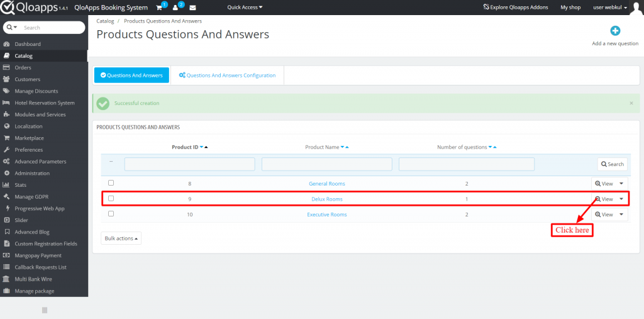Open Custom Registration Fields in sidebar
Screen dimensions: 644x319
click(x=45, y=243)
